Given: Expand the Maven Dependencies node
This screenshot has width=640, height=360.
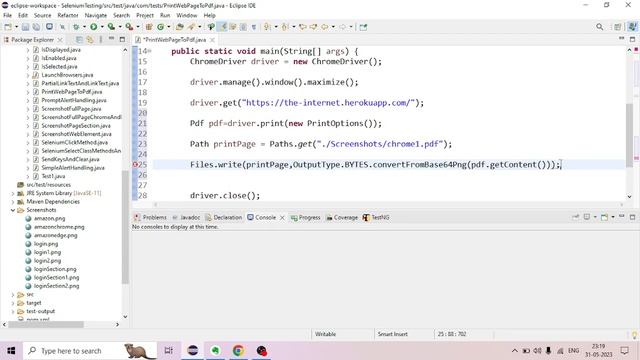Looking at the screenshot, I should (13, 202).
